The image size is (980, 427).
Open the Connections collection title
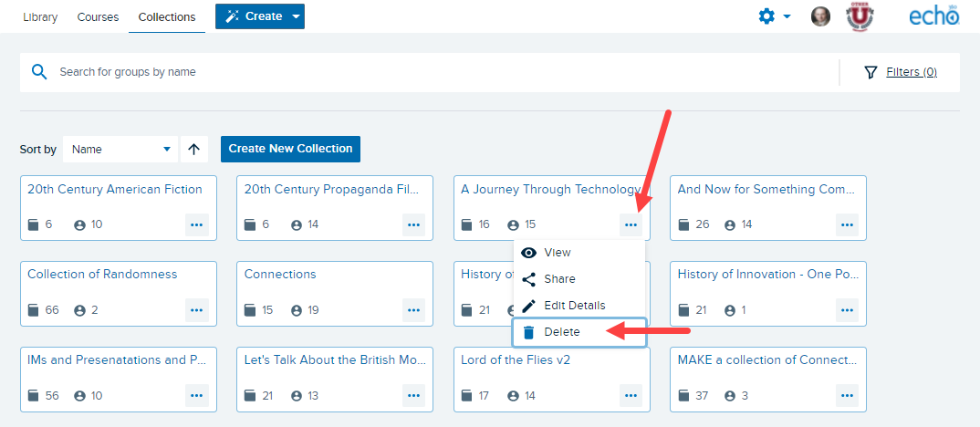tap(280, 275)
